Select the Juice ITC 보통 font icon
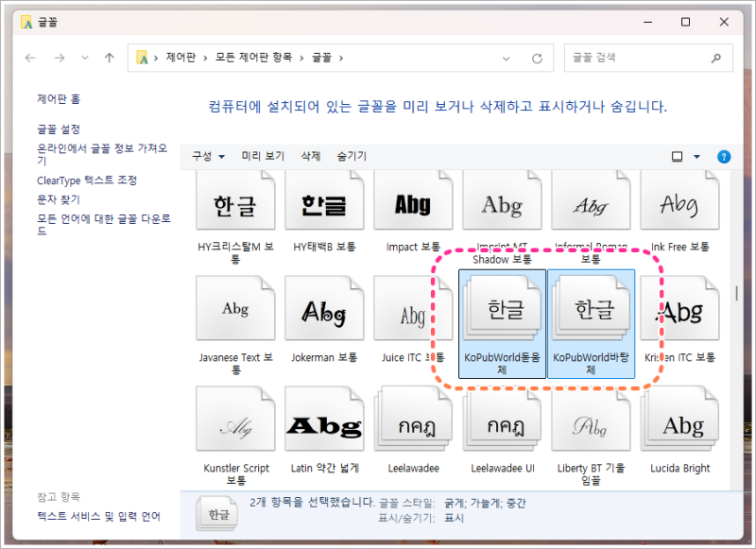The width and height of the screenshot is (756, 549). tap(413, 308)
